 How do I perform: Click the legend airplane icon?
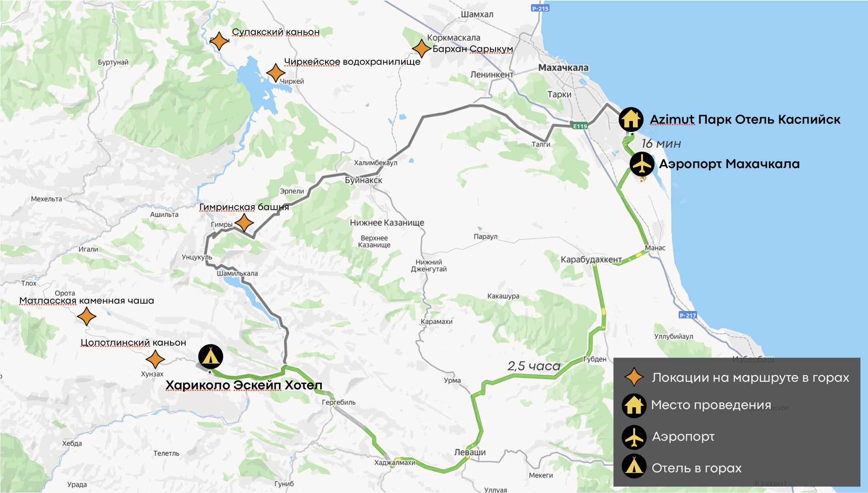(634, 437)
